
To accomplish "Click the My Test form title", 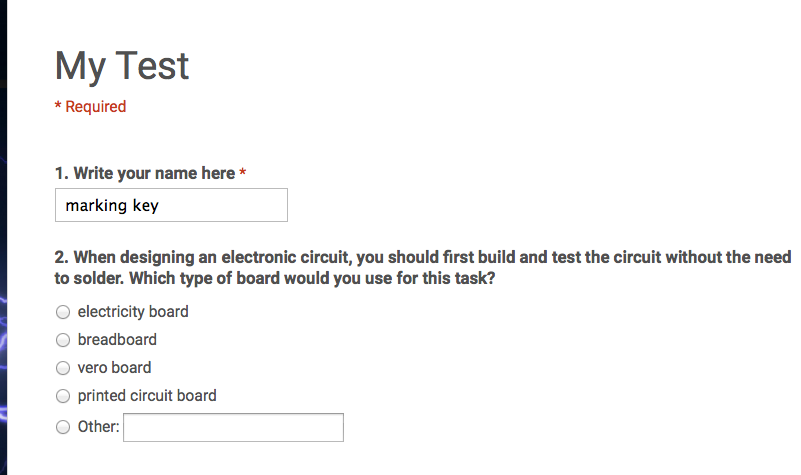I will 122,66.
